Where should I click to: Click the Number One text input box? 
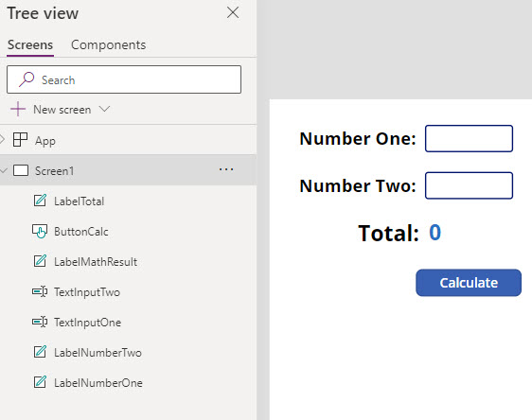pos(469,138)
